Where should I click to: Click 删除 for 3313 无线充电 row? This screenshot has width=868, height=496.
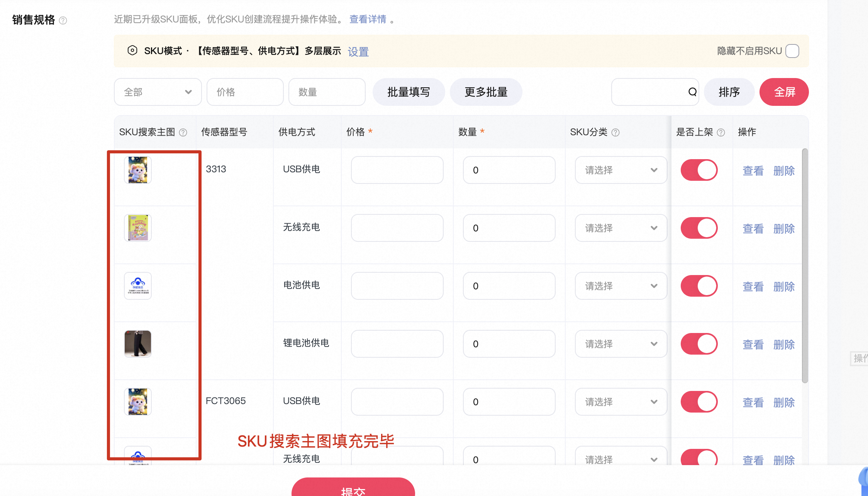pyautogui.click(x=784, y=229)
